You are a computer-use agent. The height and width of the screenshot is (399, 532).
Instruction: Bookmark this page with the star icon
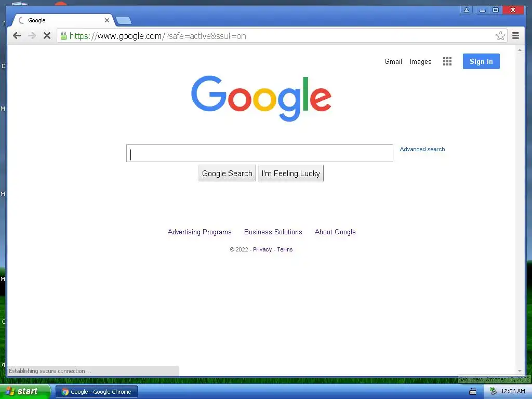point(500,36)
